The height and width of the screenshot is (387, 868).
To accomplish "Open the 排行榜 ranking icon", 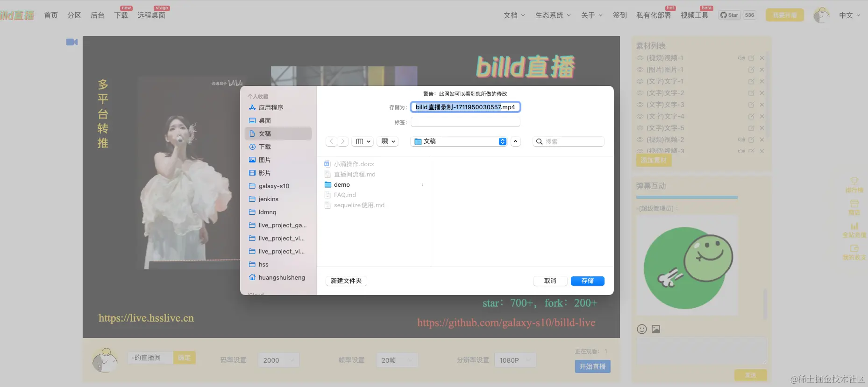I will pos(854,181).
